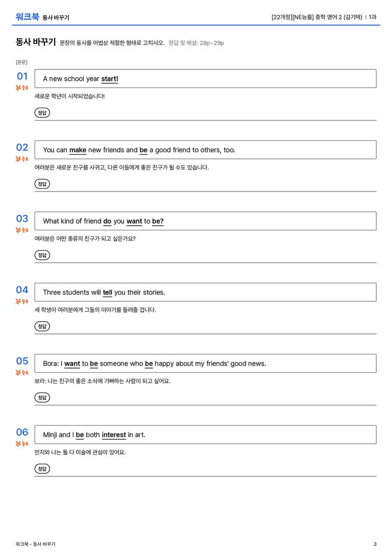Click the 정답 badge under question 05
The image size is (392, 555).
pyautogui.click(x=42, y=397)
